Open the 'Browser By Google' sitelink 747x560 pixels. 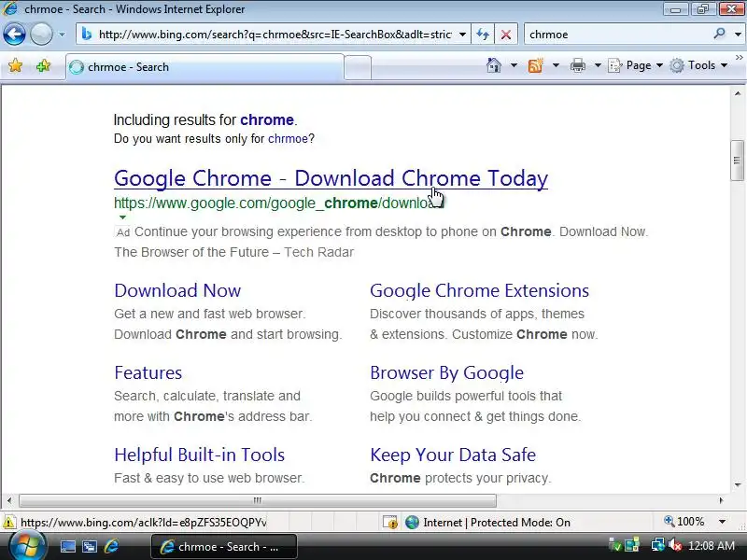click(x=447, y=372)
